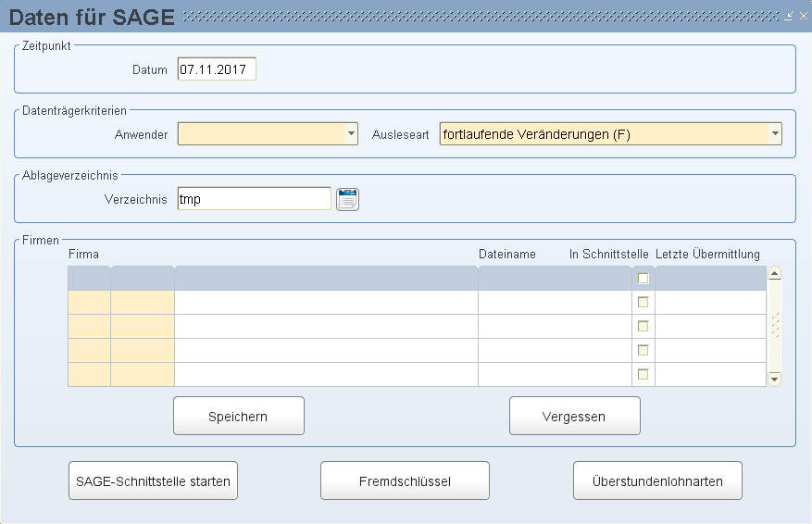
Task: Open the Fremdschlüssel dialog
Action: pos(405,481)
